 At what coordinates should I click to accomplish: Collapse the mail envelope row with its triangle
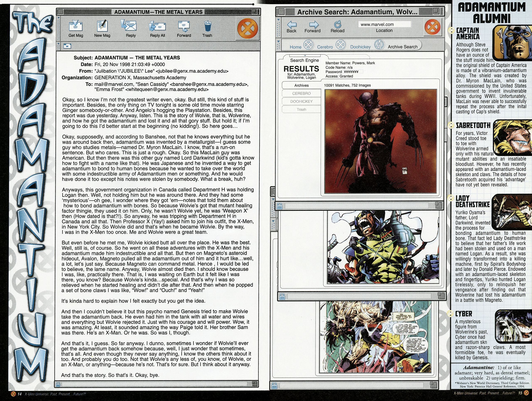pyautogui.click(x=58, y=44)
